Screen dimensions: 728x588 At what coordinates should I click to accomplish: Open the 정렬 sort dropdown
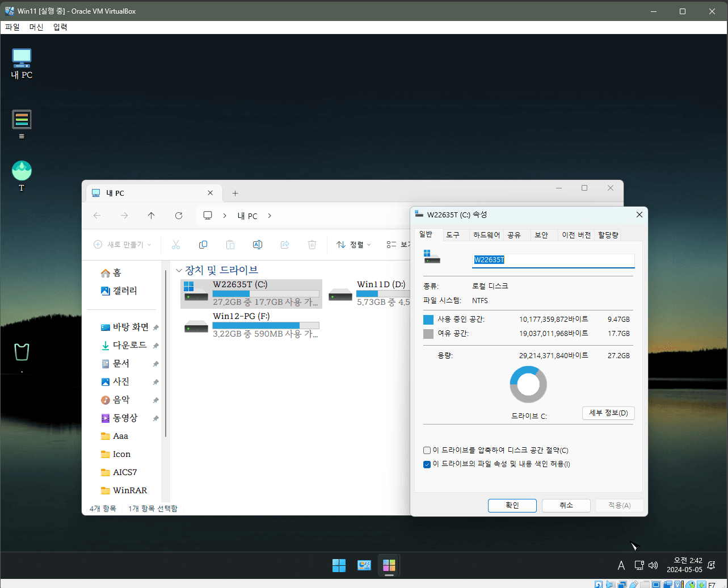click(354, 245)
